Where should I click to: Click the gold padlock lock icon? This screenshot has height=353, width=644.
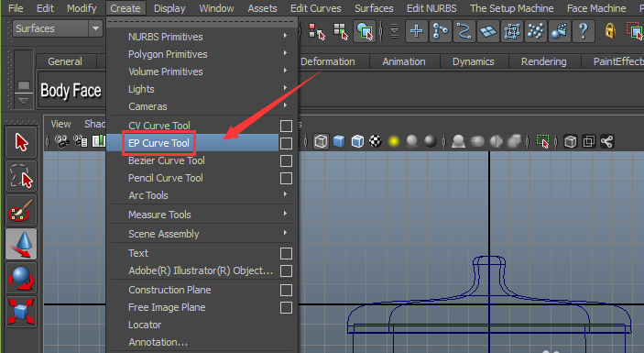610,31
